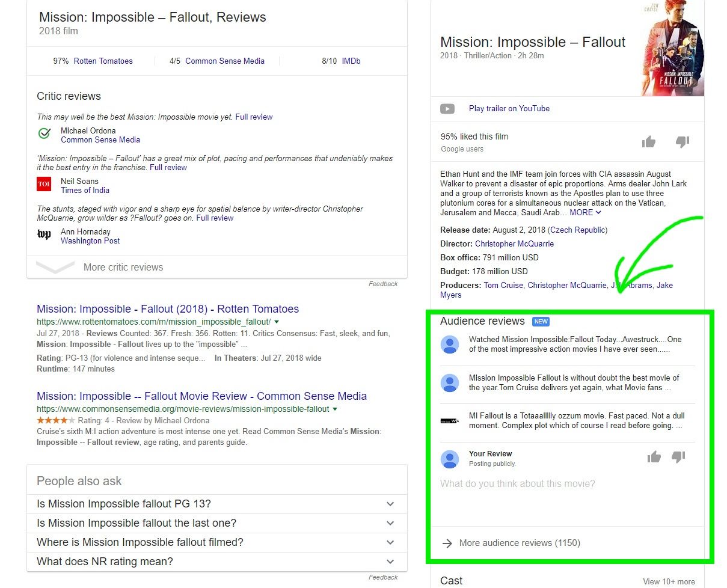The width and height of the screenshot is (727, 588).
Task: Click the 'Box office: 791 million USD' text
Action: [x=489, y=257]
